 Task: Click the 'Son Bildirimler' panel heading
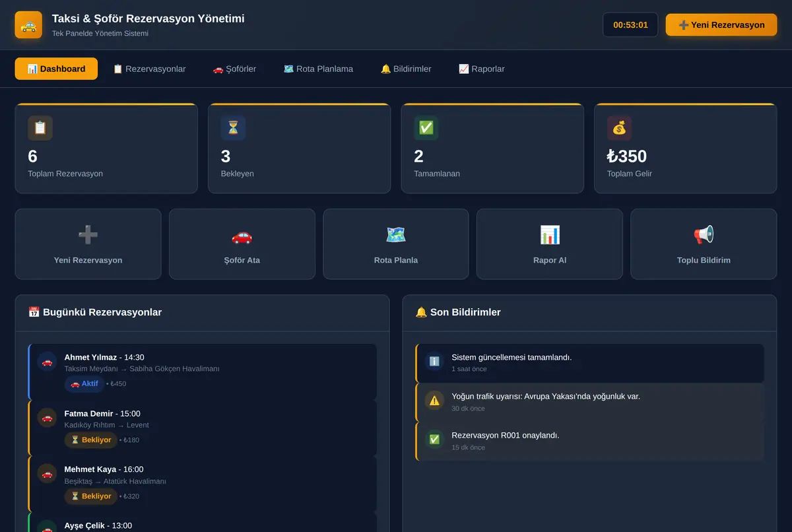[458, 312]
